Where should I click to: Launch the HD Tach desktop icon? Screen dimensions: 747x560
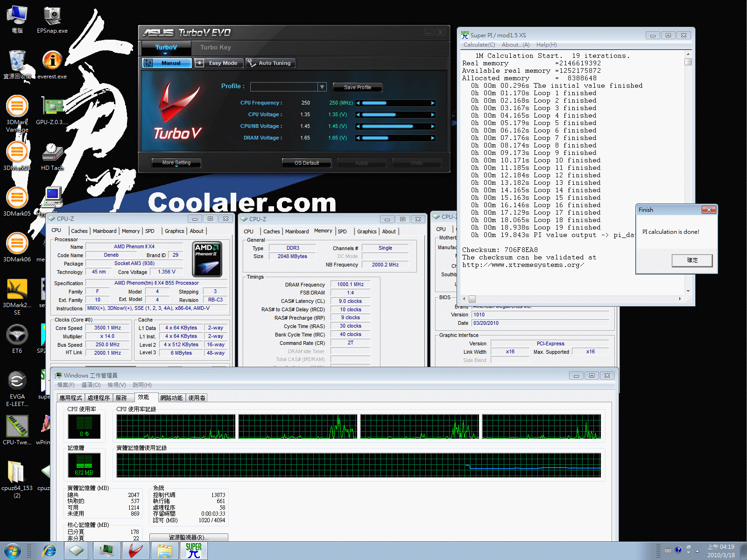coord(52,156)
